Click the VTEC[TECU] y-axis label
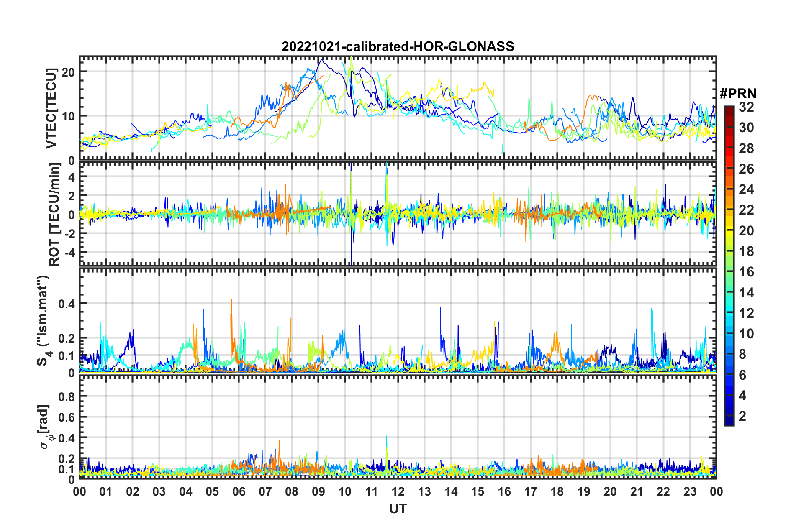Viewport: 796px width, 532px height. (51, 108)
